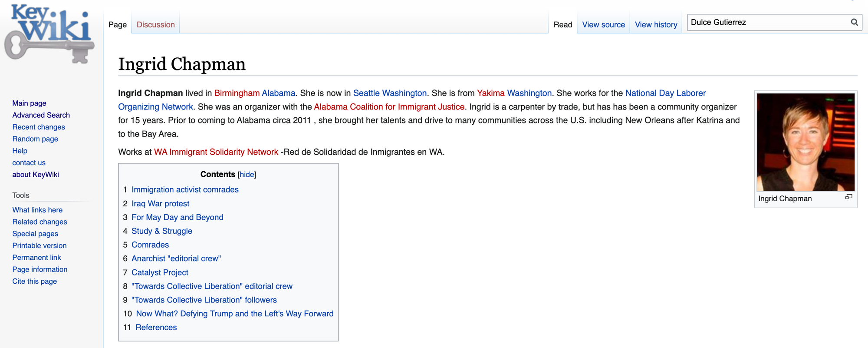Open What links here tool
868x348 pixels.
[x=37, y=210]
